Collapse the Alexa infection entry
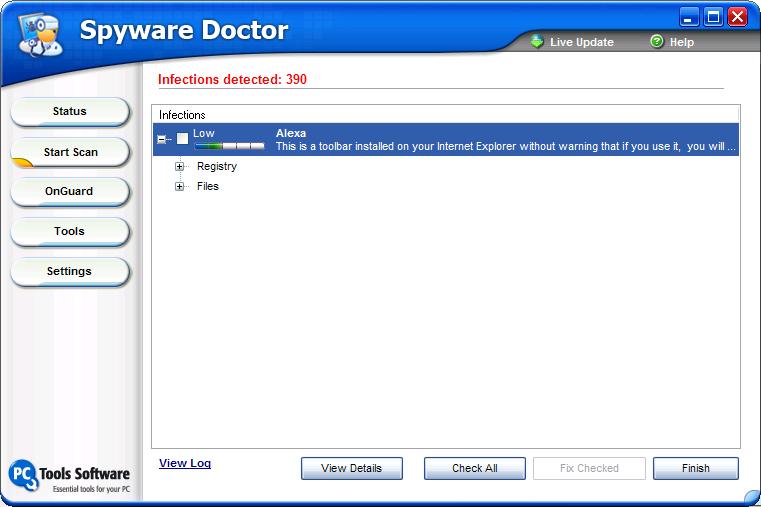 [x=162, y=140]
